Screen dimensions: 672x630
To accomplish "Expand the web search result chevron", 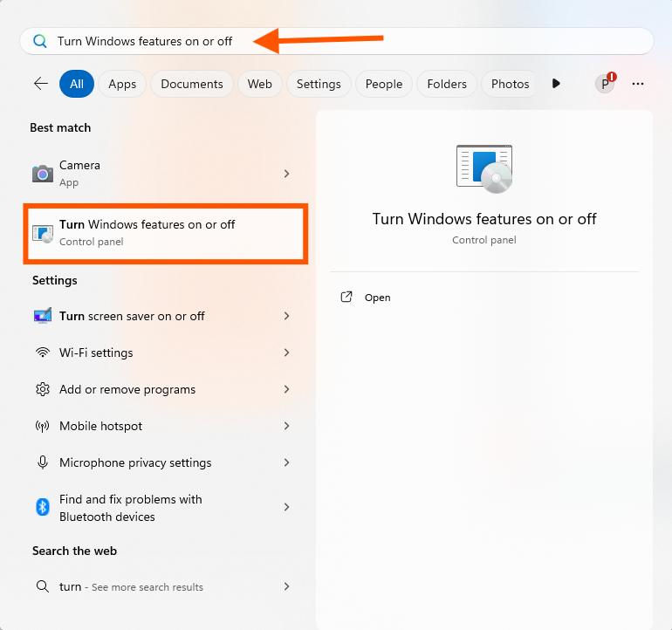I will (x=287, y=586).
